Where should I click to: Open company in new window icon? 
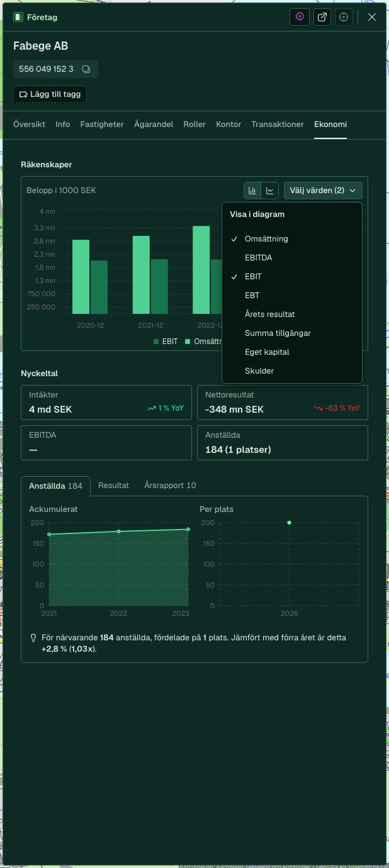(x=322, y=17)
